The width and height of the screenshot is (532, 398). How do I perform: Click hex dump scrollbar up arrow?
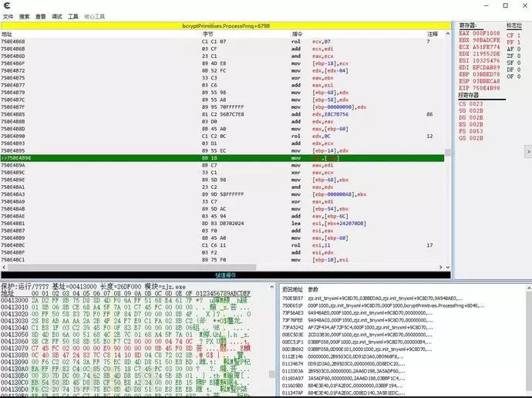coord(271,287)
